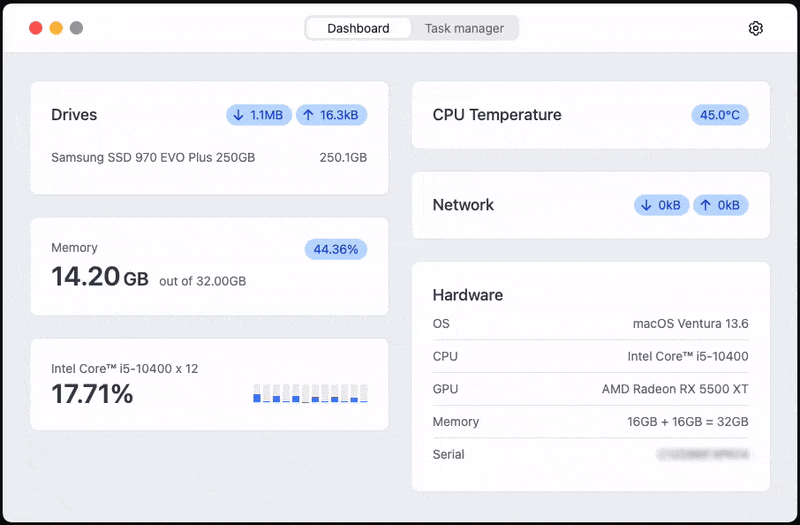Click the 17.71% CPU usage value
Screen dimensions: 800x525
(92, 394)
